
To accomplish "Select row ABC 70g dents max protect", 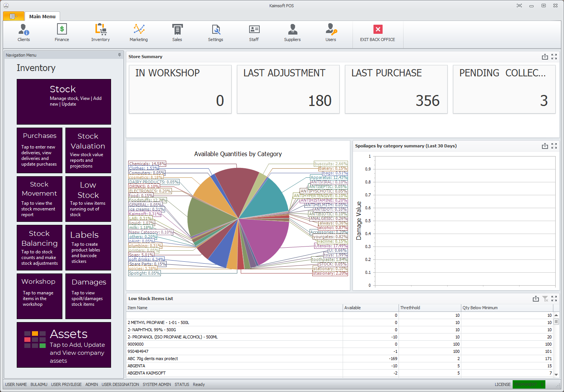I will pyautogui.click(x=340, y=359).
